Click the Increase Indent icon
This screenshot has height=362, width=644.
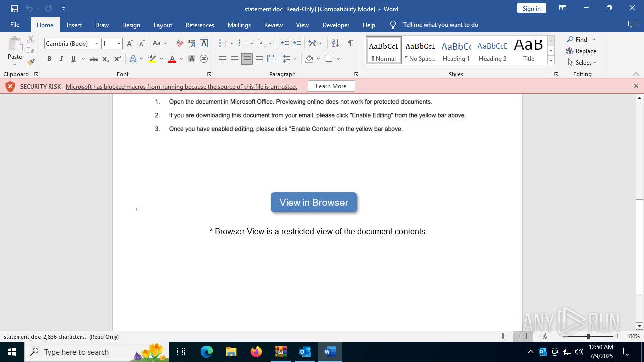[x=297, y=43]
